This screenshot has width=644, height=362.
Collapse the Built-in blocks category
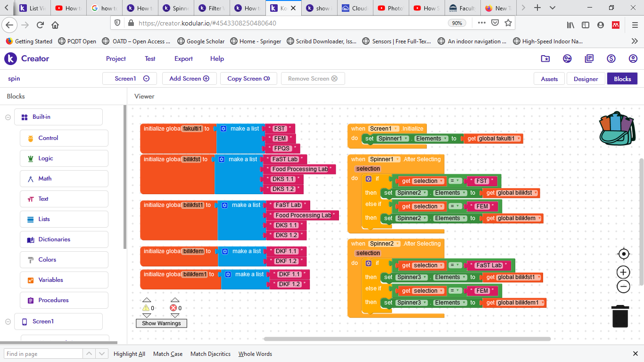pos(8,117)
